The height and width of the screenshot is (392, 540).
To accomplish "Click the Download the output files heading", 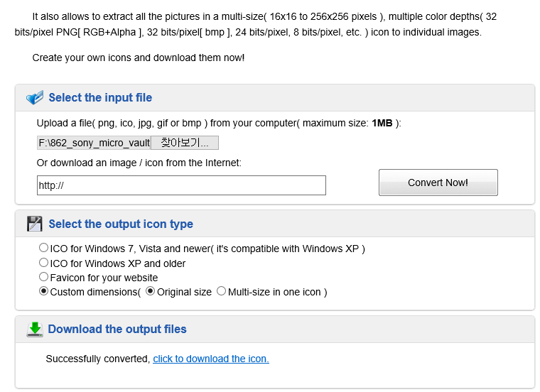I will pyautogui.click(x=117, y=329).
